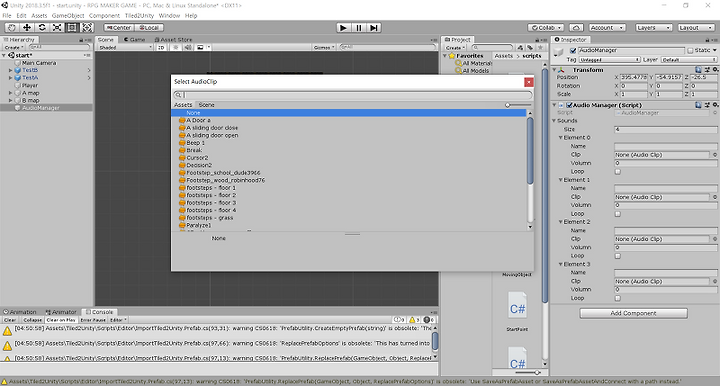
Task: Toggle Error Pause in Console
Action: pyautogui.click(x=93, y=320)
